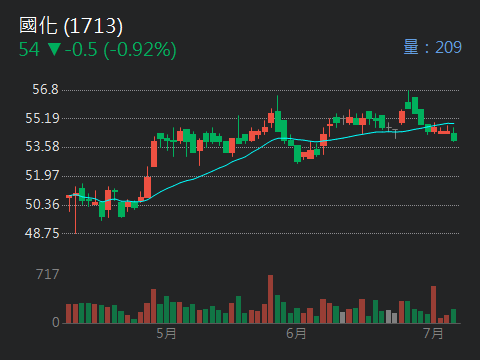Click the tallest red volume bar near 6月
The height and width of the screenshot is (360, 480).
click(x=270, y=299)
